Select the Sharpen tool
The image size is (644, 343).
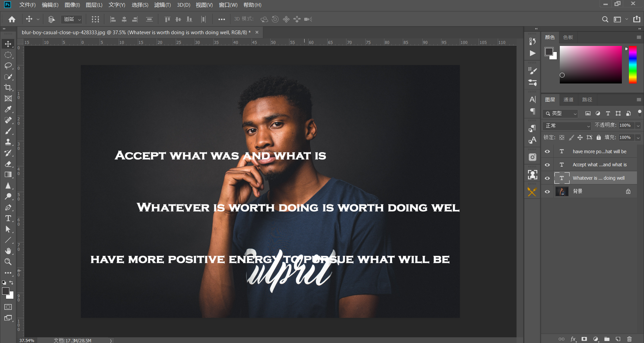tap(8, 186)
